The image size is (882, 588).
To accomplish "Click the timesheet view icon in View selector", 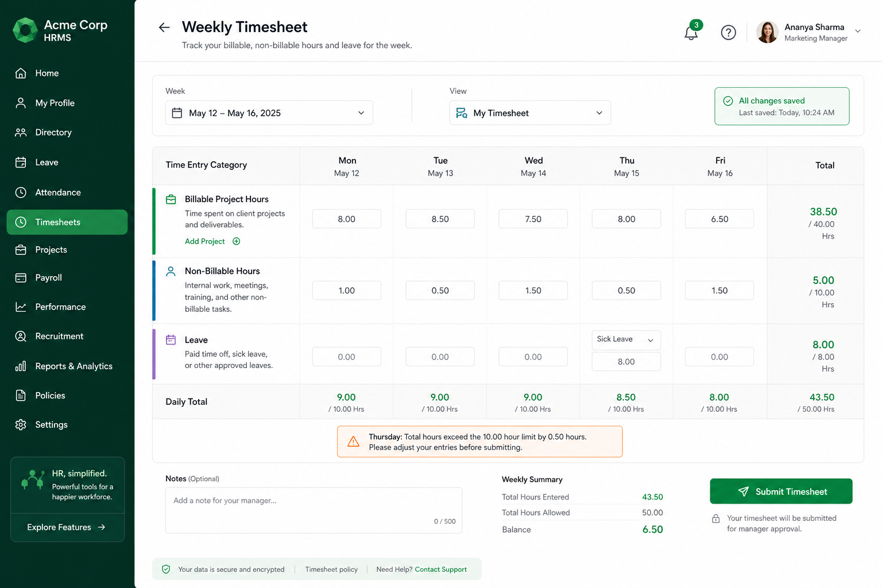I will pyautogui.click(x=462, y=113).
